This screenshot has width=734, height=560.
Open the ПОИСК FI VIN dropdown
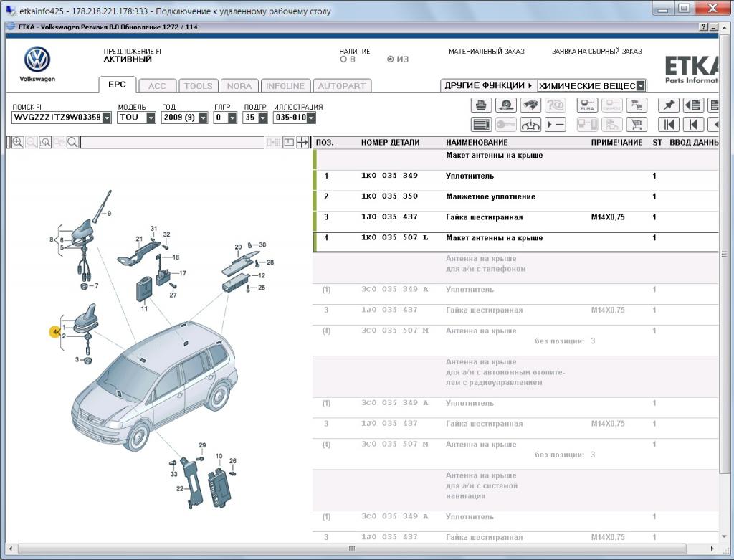107,118
